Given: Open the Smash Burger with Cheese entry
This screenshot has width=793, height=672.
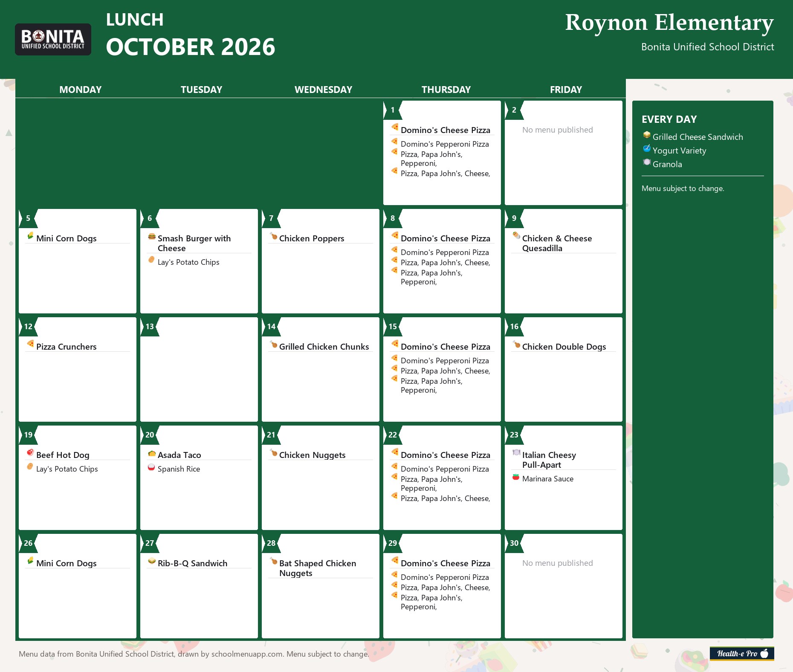Looking at the screenshot, I should tap(194, 243).
